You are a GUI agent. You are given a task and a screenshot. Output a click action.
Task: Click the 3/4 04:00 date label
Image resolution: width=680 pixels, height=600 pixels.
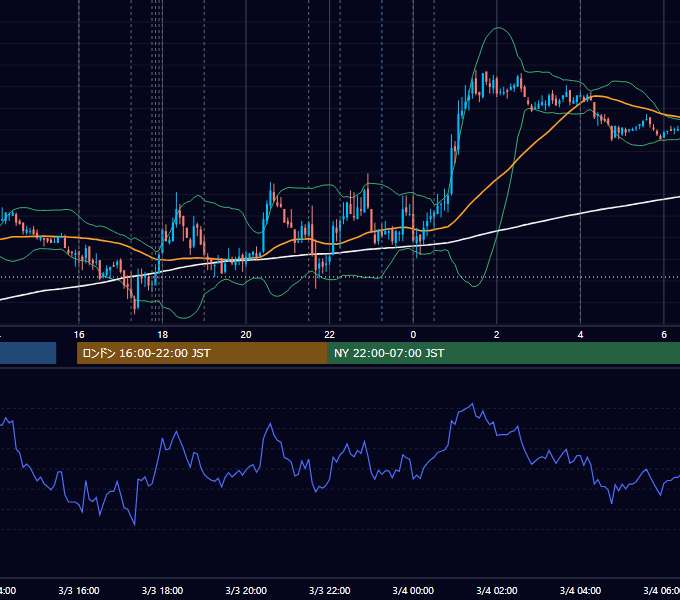coord(580,590)
